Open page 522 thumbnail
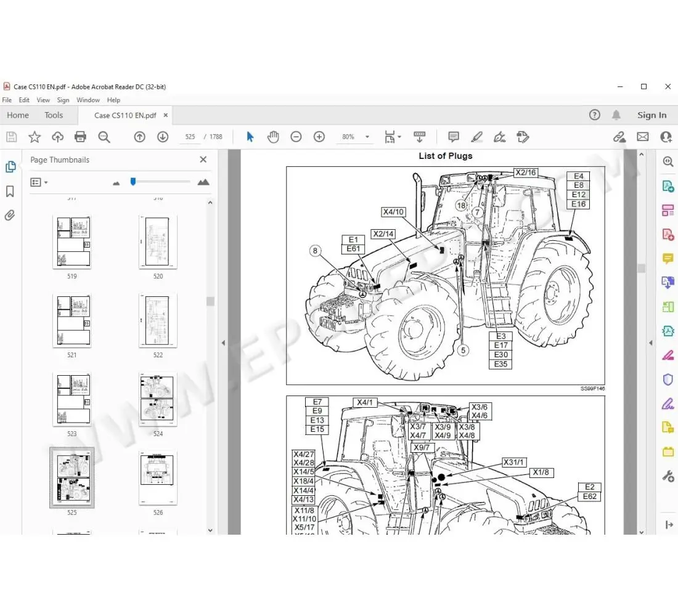 pos(158,320)
